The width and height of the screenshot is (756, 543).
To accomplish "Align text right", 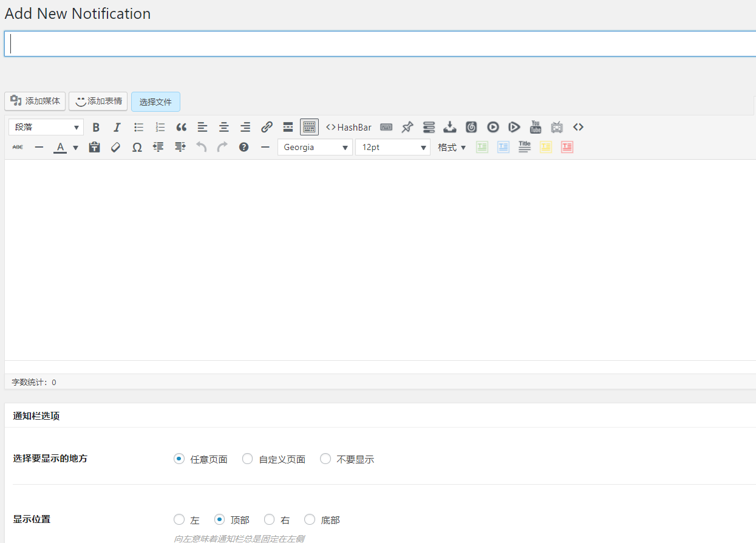I will (245, 127).
